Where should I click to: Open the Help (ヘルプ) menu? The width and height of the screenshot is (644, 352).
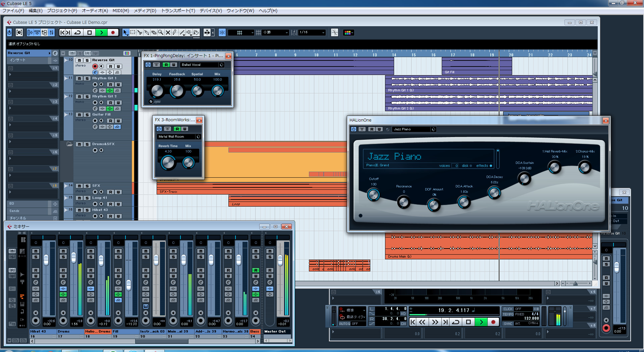pyautogui.click(x=268, y=11)
